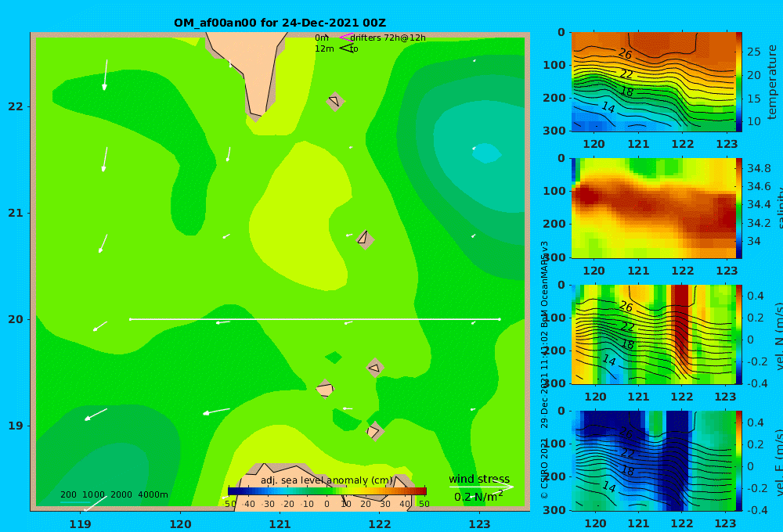Screen dimensions: 783x532
Task: Click the temperature panel's vertical color bar
Action: (x=738, y=82)
